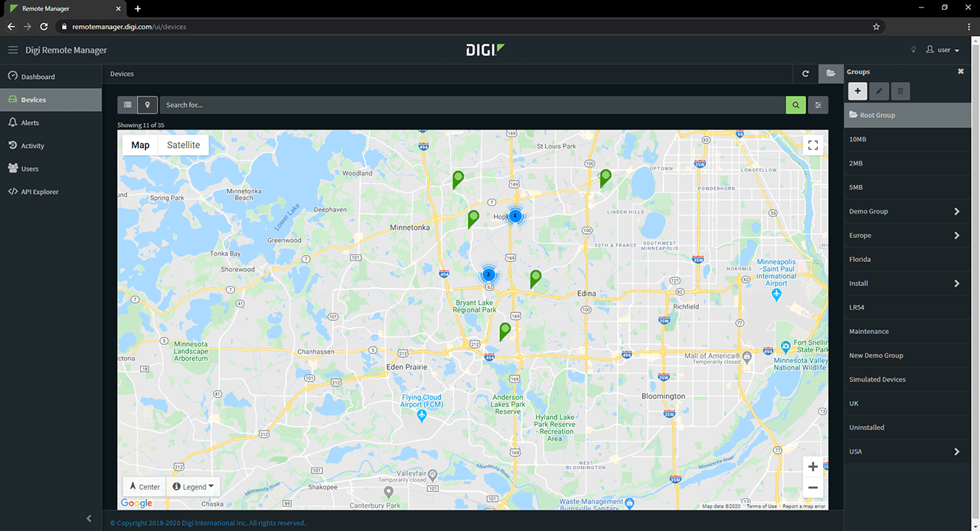Image resolution: width=980 pixels, height=531 pixels.
Task: Switch map to Satellite view
Action: (x=184, y=145)
